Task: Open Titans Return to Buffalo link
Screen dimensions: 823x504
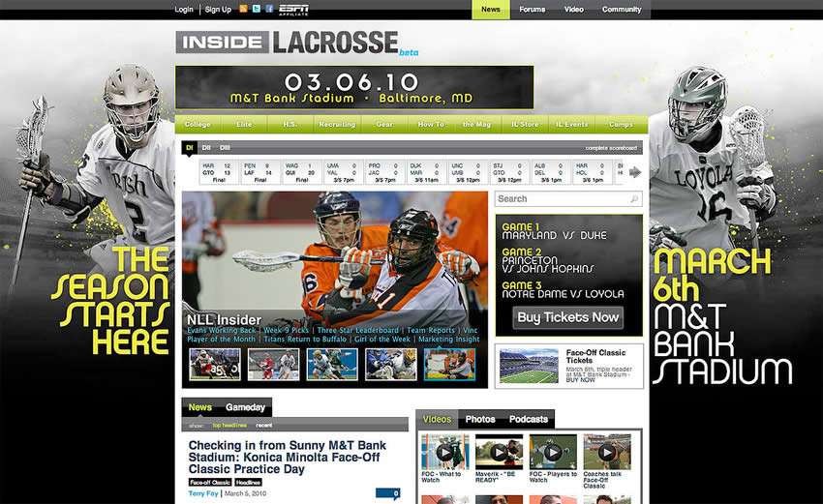Action: (x=305, y=340)
